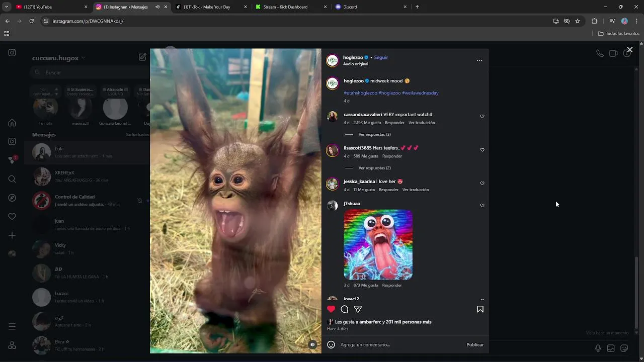
Task: Expand cuccuru.hugox account switcher
Action: (x=58, y=58)
